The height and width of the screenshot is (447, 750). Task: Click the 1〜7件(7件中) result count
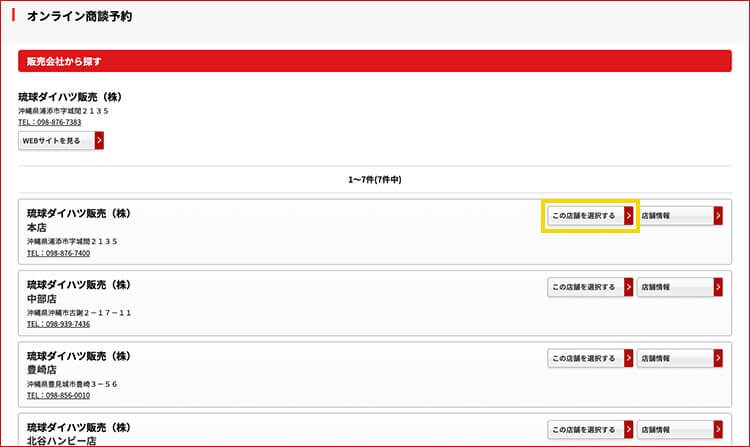(375, 180)
